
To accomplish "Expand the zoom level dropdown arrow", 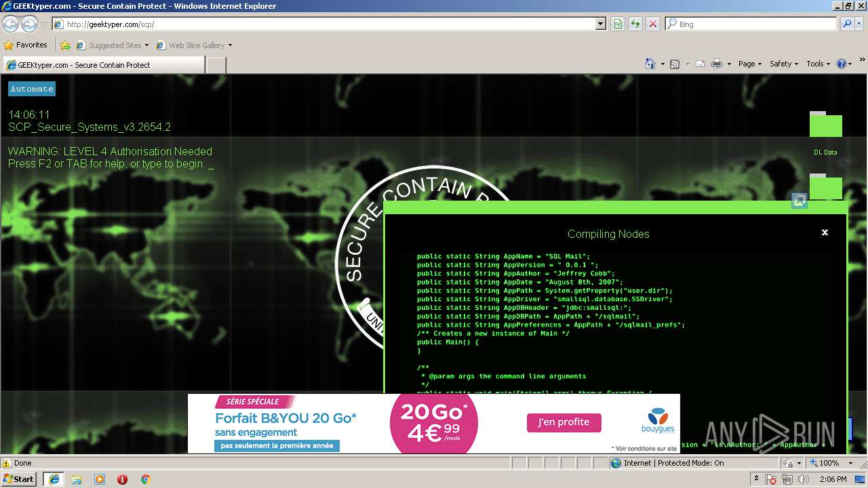I will (851, 463).
